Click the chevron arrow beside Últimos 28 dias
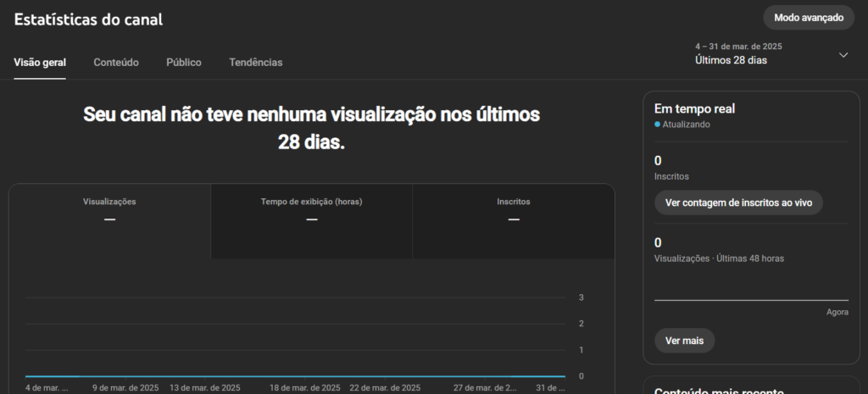 843,55
